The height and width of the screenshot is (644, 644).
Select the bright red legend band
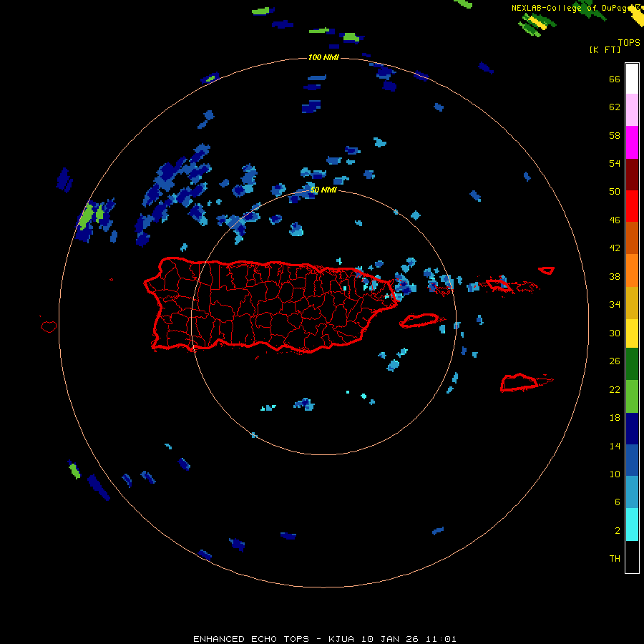point(632,206)
